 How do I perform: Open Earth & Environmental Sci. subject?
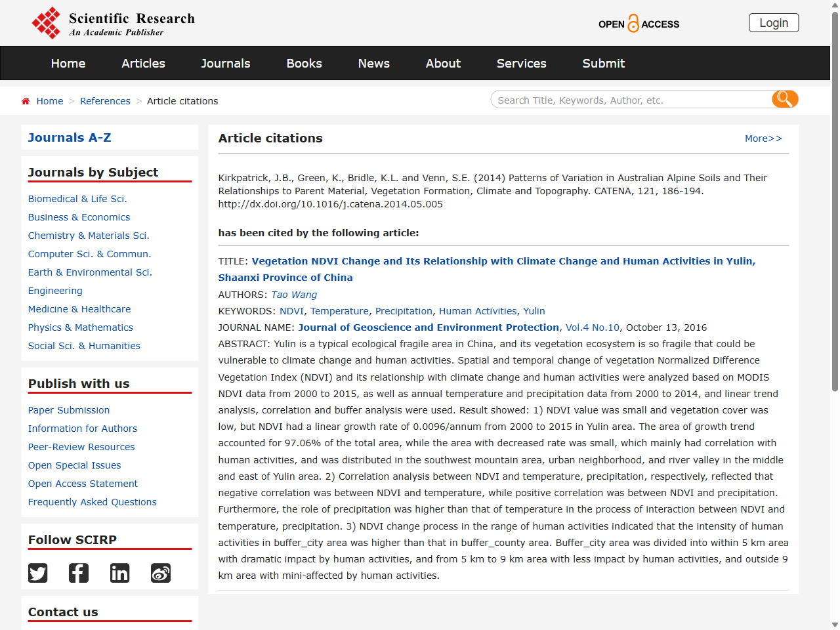[x=90, y=272]
